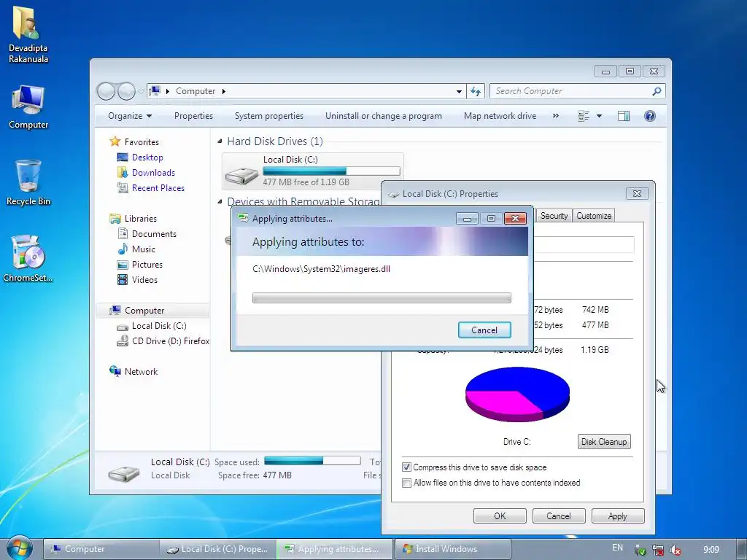
Task: Click the Applying attributes progress bar
Action: [x=382, y=297]
